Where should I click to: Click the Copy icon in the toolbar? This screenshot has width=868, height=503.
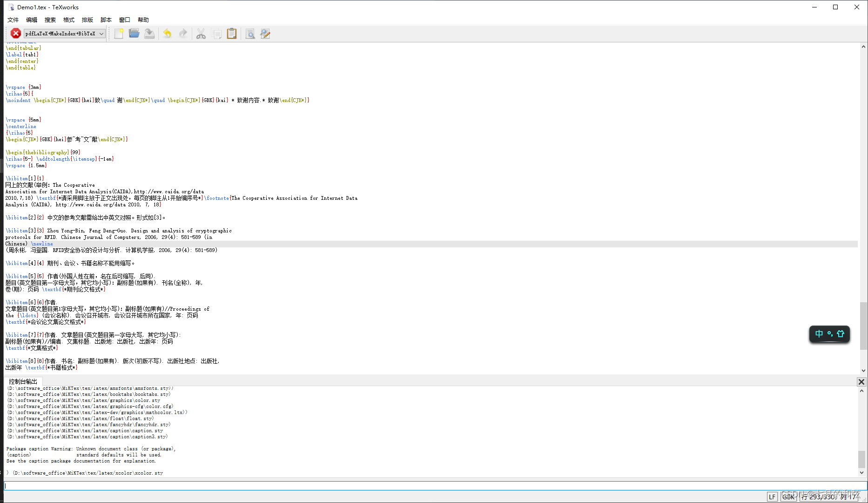click(217, 33)
